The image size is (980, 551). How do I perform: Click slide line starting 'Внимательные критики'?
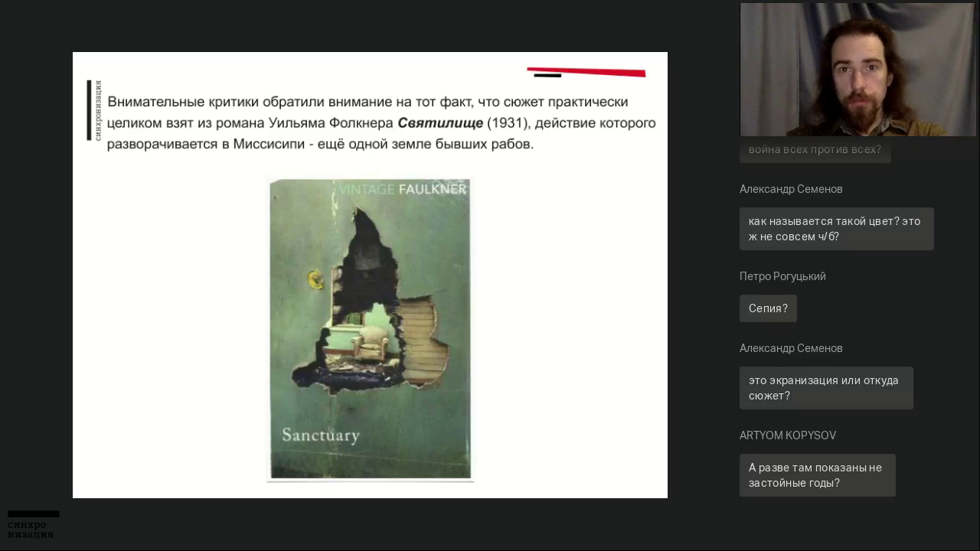(367, 102)
